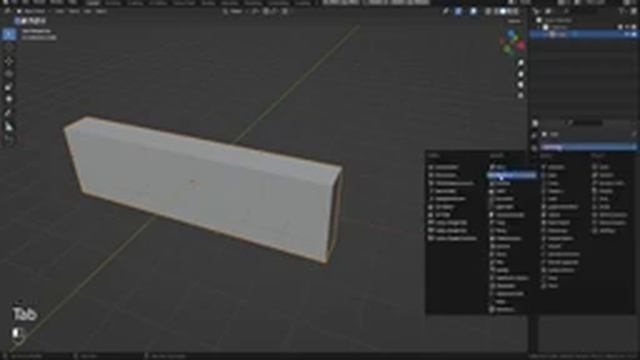
Task: Open the Object menu in viewport header
Action: tap(101, 11)
